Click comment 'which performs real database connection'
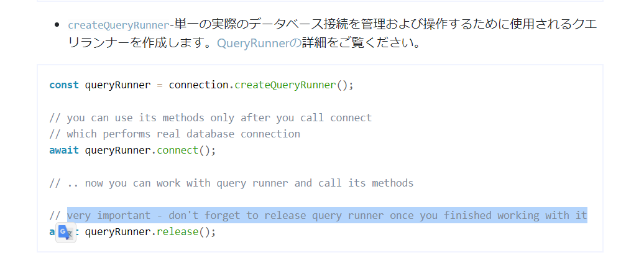 [175, 134]
